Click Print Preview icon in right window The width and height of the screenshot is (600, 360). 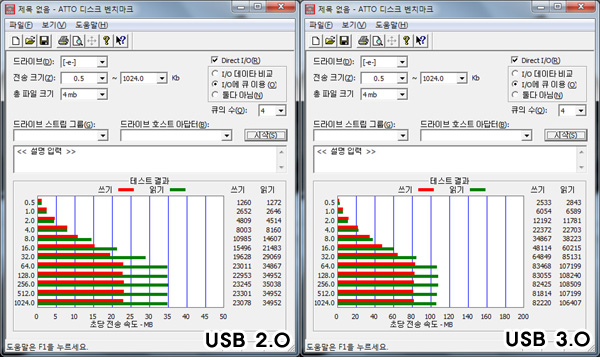coord(378,41)
